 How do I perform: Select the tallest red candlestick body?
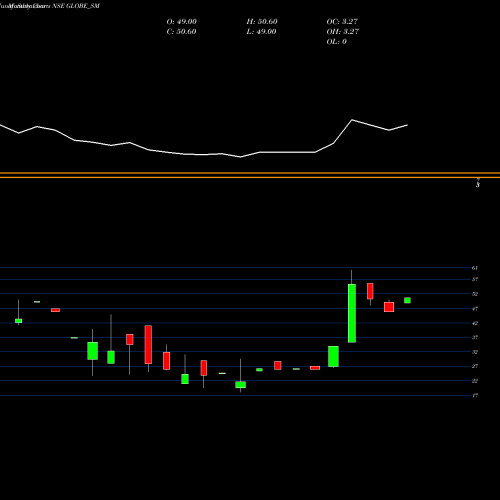pos(148,345)
